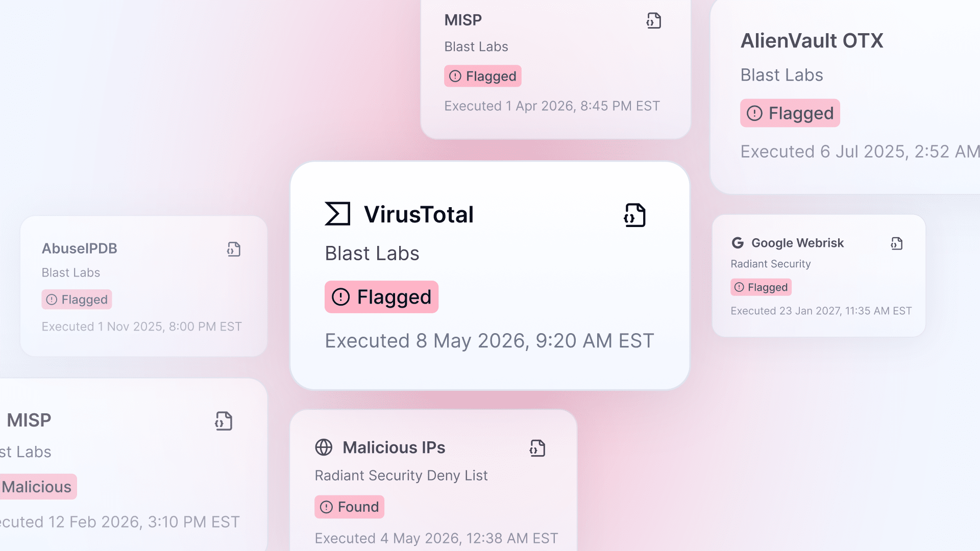
Task: Click 'Blast Labs' under AbuseIPDB
Action: 70,272
